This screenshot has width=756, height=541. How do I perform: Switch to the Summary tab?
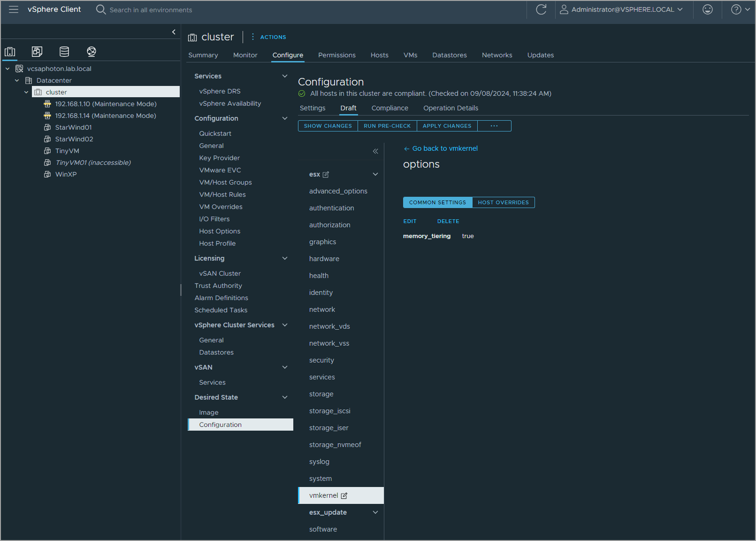click(203, 55)
